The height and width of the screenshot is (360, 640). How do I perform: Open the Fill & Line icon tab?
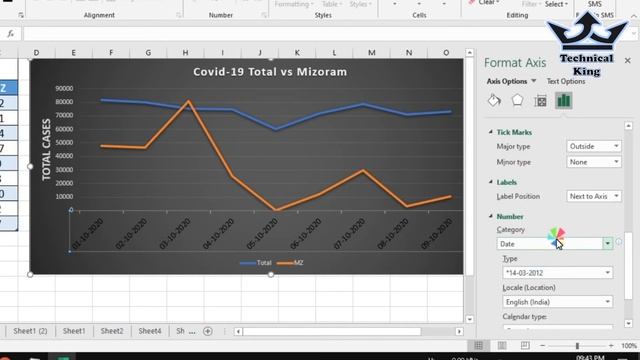pyautogui.click(x=494, y=100)
